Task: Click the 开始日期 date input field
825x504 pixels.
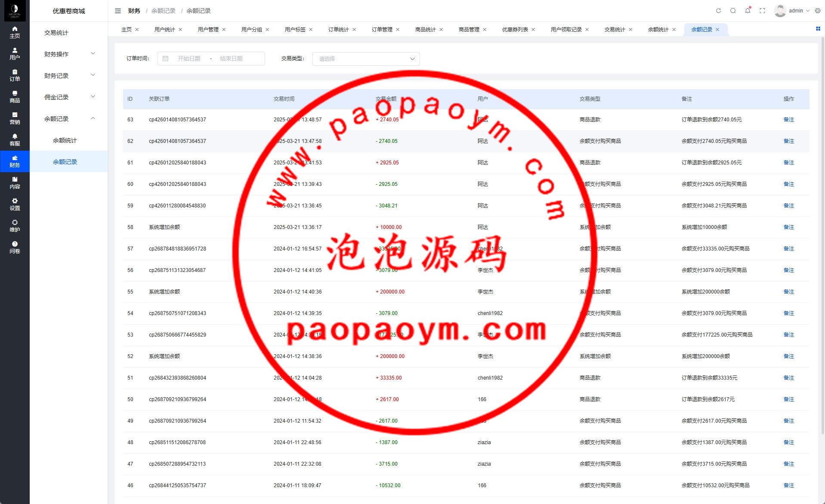Action: [x=189, y=59]
